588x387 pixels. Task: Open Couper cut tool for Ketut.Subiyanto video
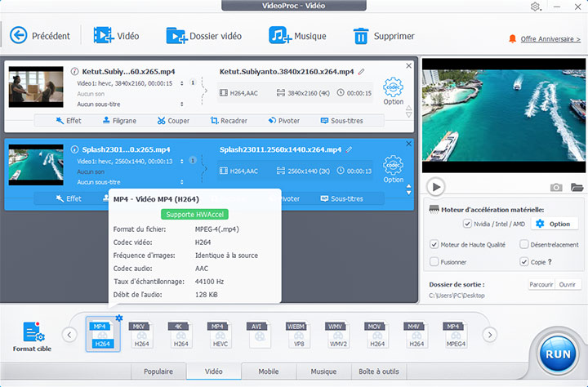(x=173, y=121)
